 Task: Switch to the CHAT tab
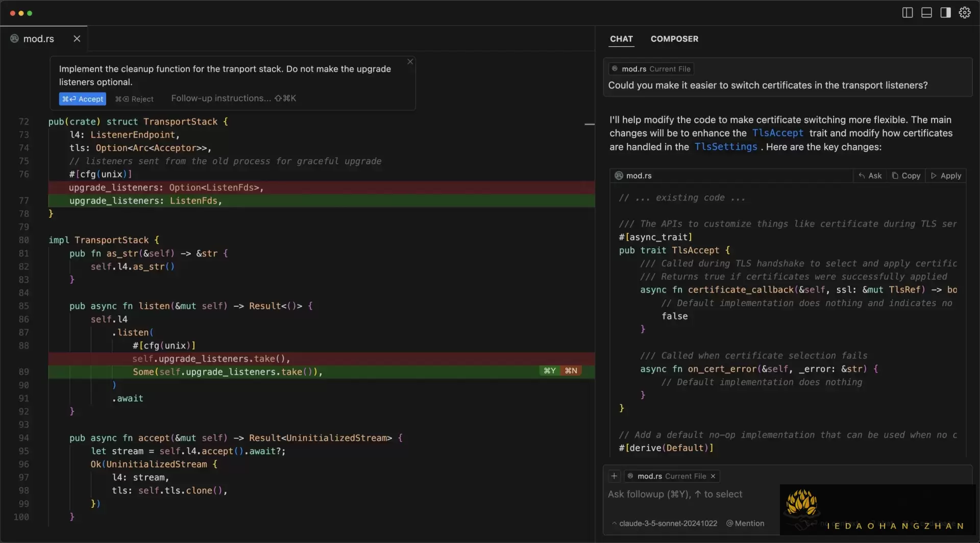pos(621,39)
